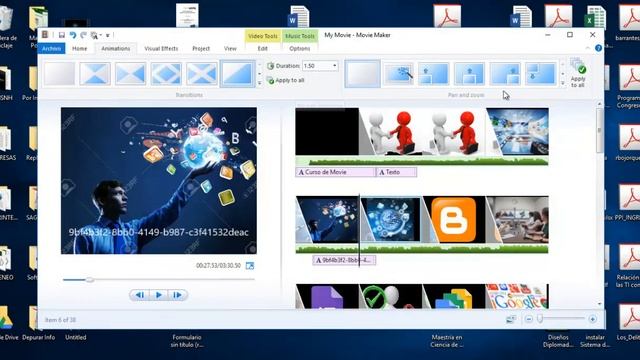Click the Save icon in quick access toolbar
The image size is (640, 360).
coord(62,36)
